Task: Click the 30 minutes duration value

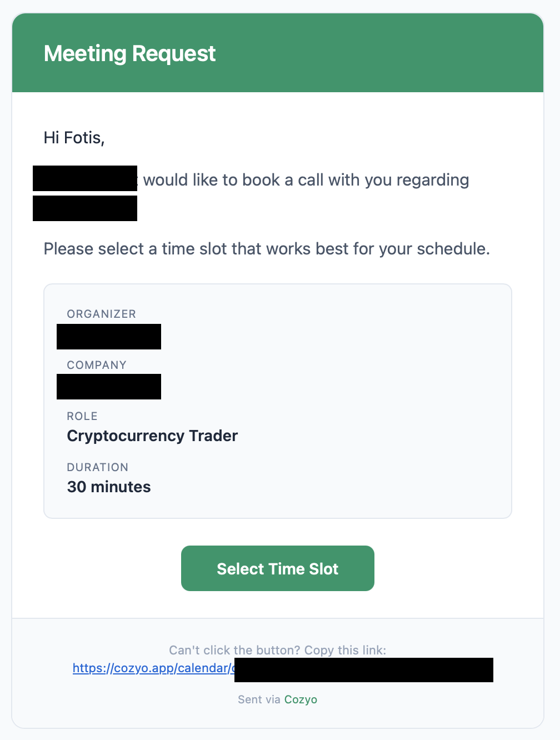Action: (x=109, y=487)
